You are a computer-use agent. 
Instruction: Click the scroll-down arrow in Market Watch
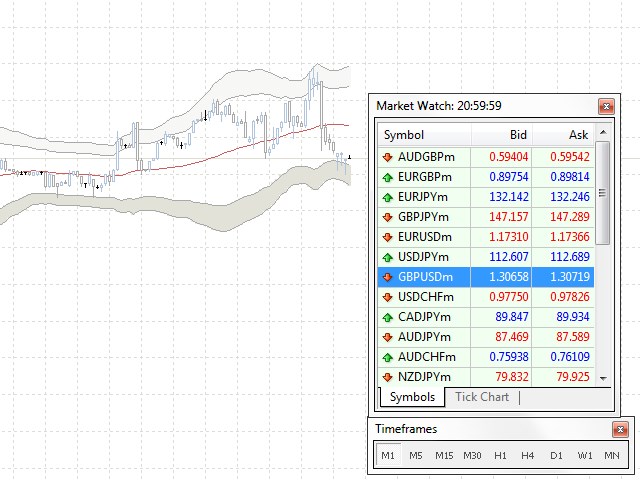(603, 378)
